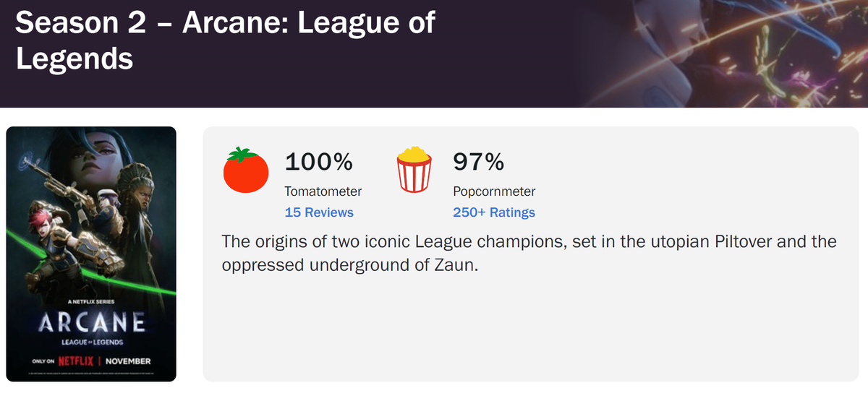Open the Arcane poster thumbnail

[91, 217]
